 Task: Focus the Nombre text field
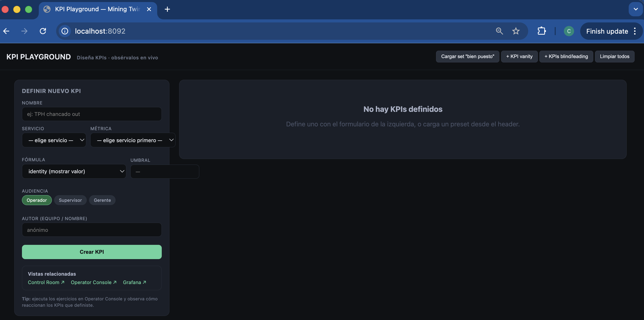92,114
